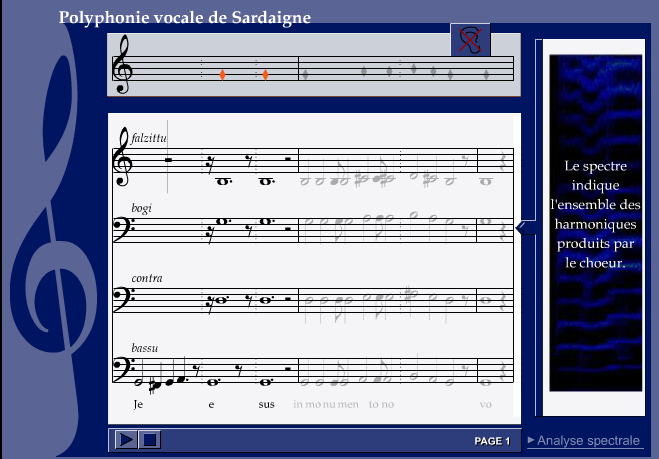Click the treble clef in overview staff

[x=124, y=65]
